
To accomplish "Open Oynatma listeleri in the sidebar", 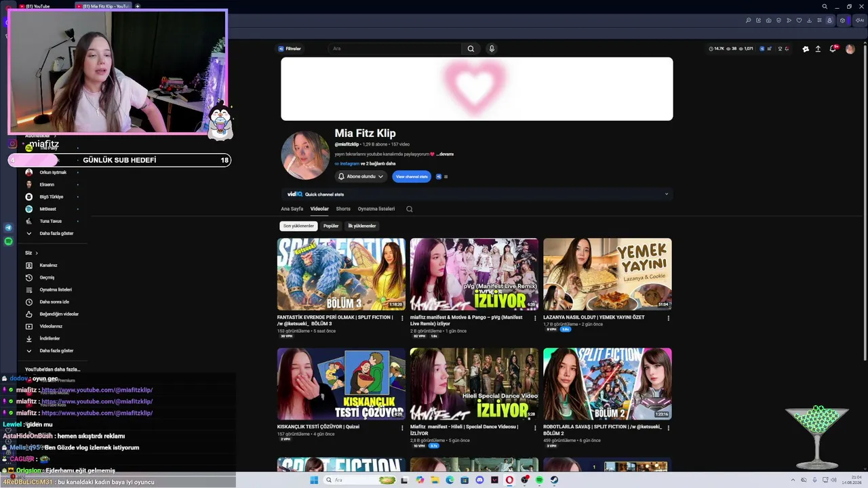I will coord(56,289).
